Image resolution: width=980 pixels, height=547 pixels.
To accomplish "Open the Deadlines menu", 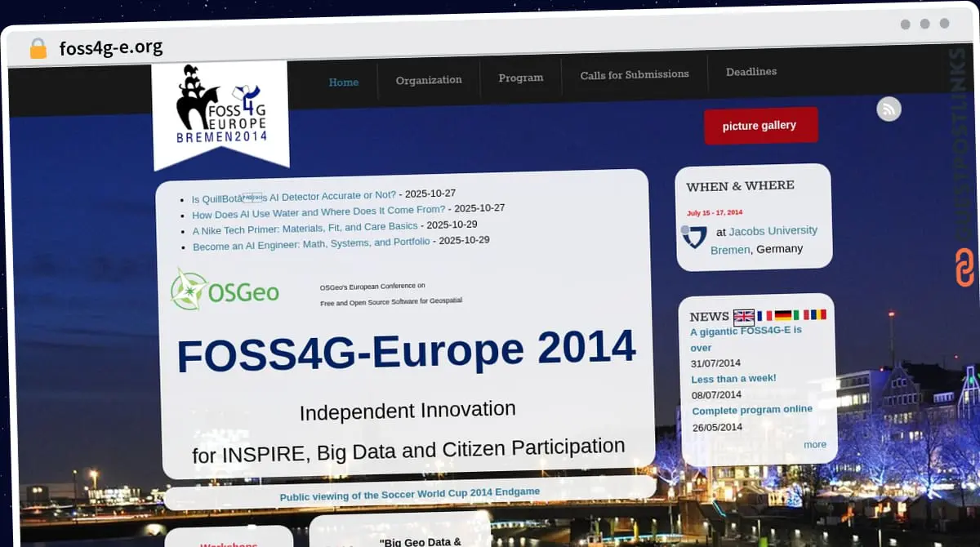I will pyautogui.click(x=751, y=72).
